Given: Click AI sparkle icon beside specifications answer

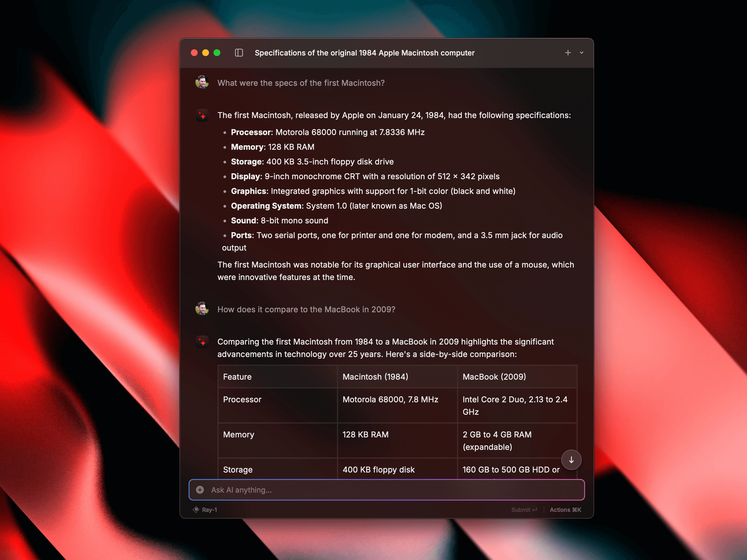Looking at the screenshot, I should (202, 116).
